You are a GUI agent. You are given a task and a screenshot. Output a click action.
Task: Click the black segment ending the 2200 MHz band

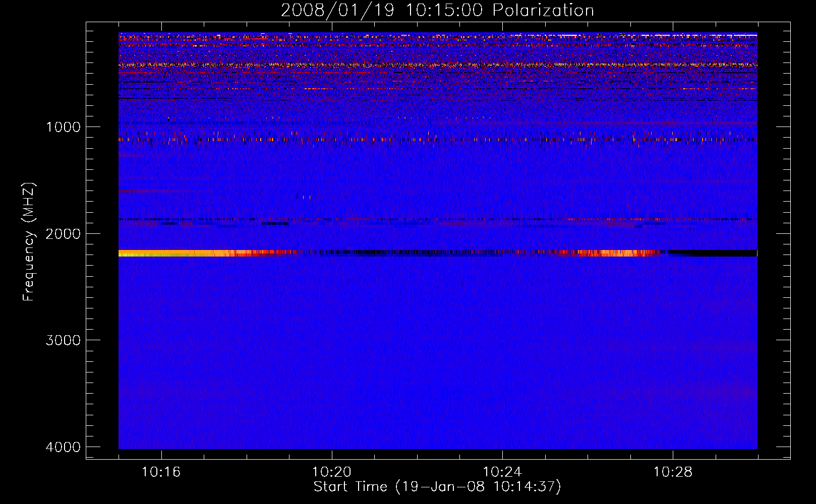coord(713,253)
